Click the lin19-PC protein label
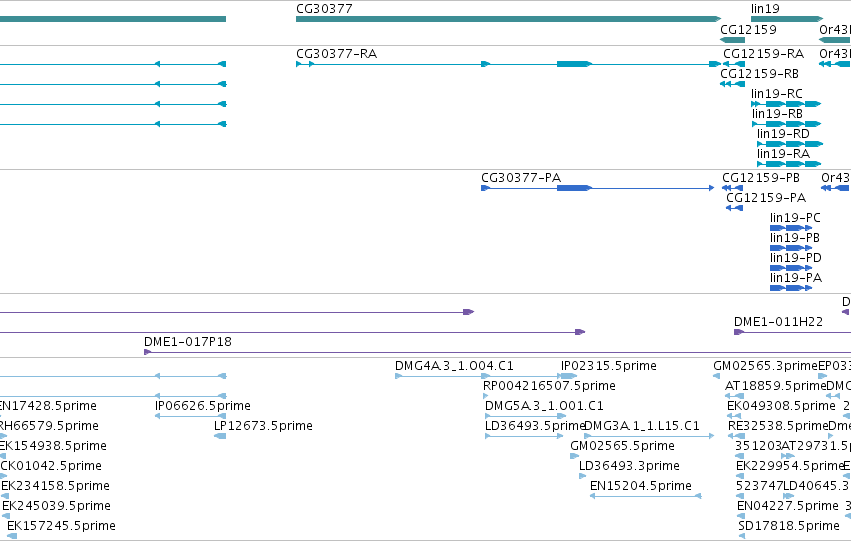Screen dimensions: 851x541 [795, 218]
